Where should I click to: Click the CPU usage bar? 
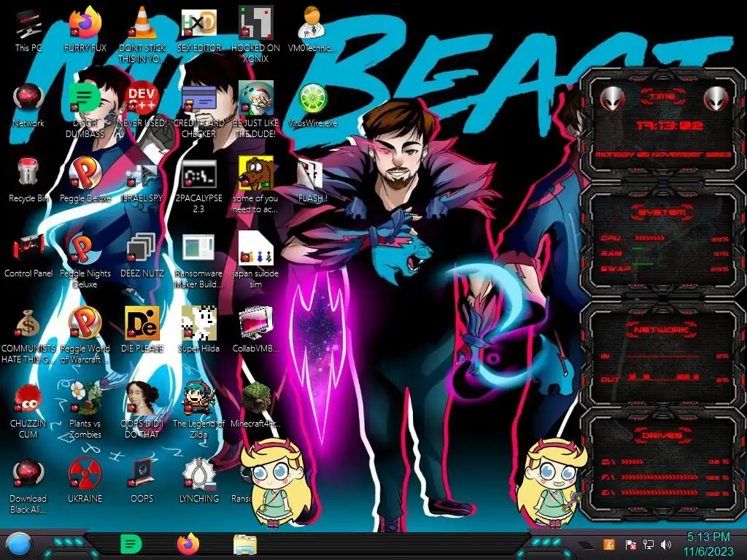coord(649,238)
